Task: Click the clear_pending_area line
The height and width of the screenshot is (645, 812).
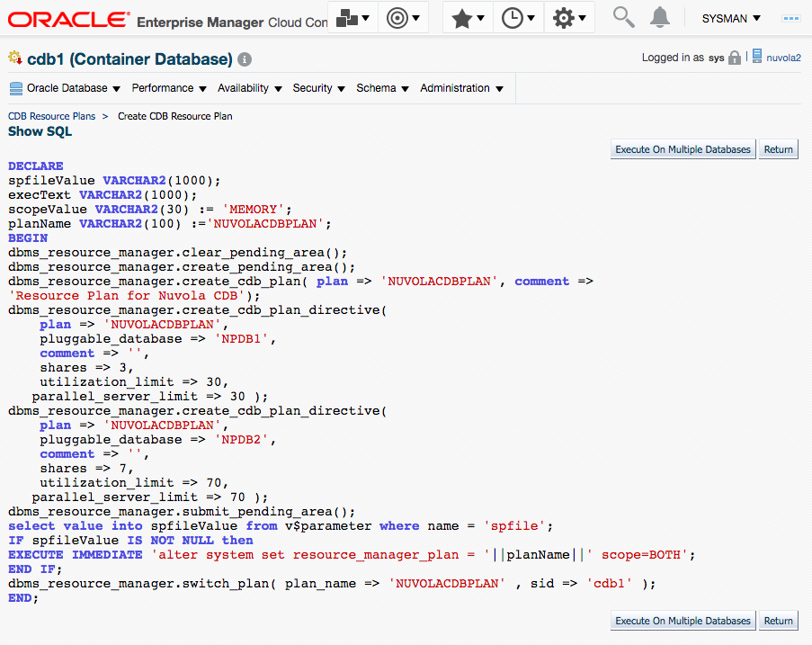Action: (178, 252)
